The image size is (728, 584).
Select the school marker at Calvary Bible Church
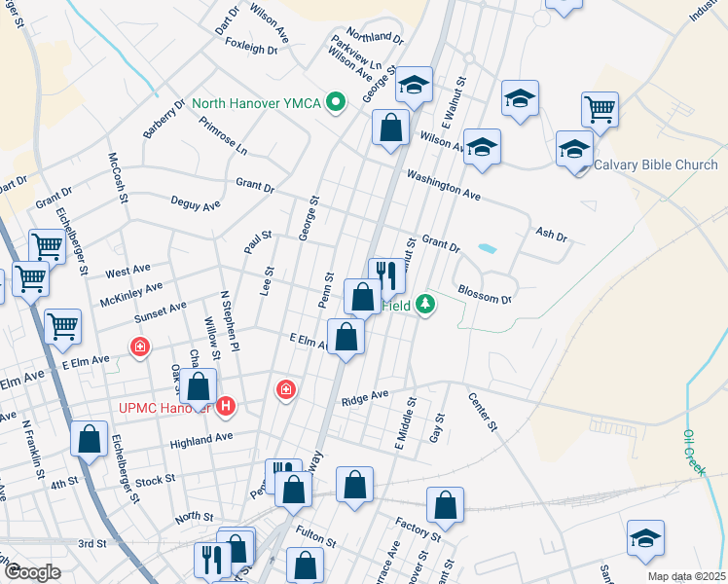pyautogui.click(x=574, y=150)
